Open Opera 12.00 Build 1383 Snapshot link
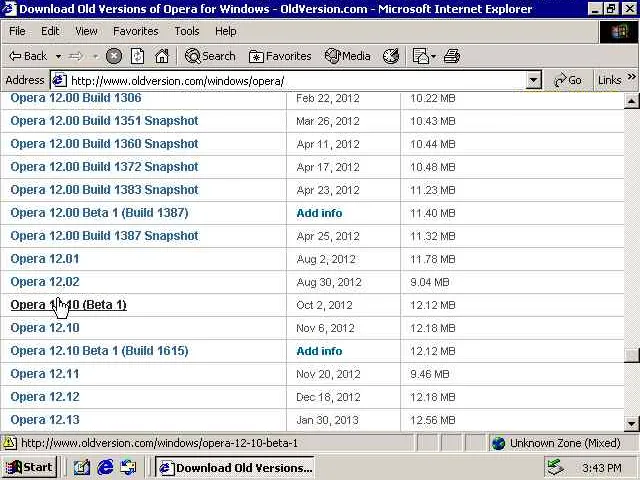This screenshot has width=640, height=480. click(x=104, y=190)
